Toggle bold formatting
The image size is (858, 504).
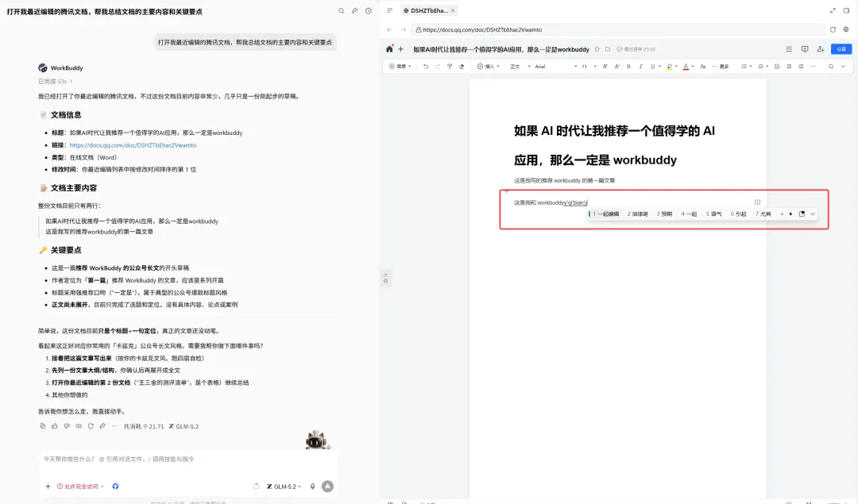tap(628, 66)
